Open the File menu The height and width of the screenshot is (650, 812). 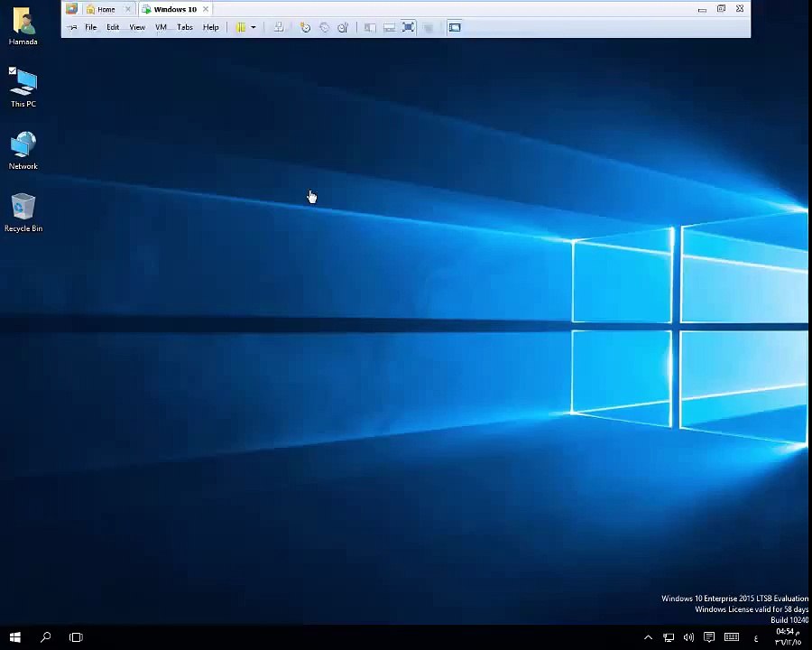click(x=90, y=27)
